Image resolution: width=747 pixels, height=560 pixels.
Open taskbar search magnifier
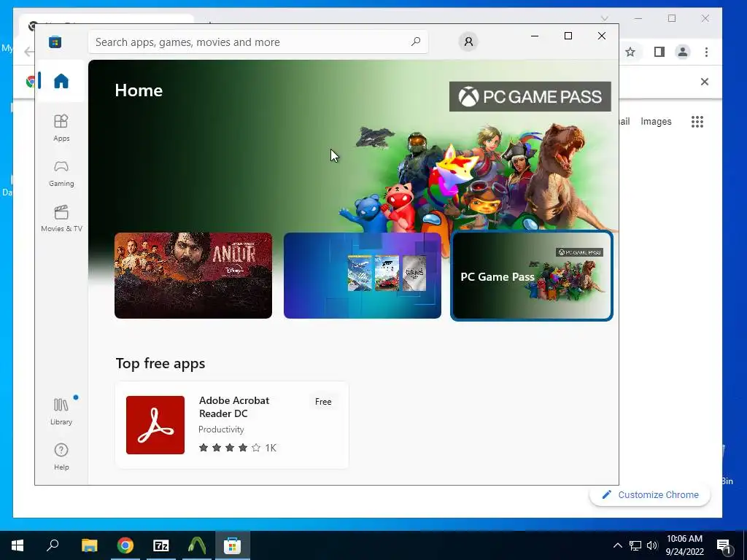click(x=53, y=545)
